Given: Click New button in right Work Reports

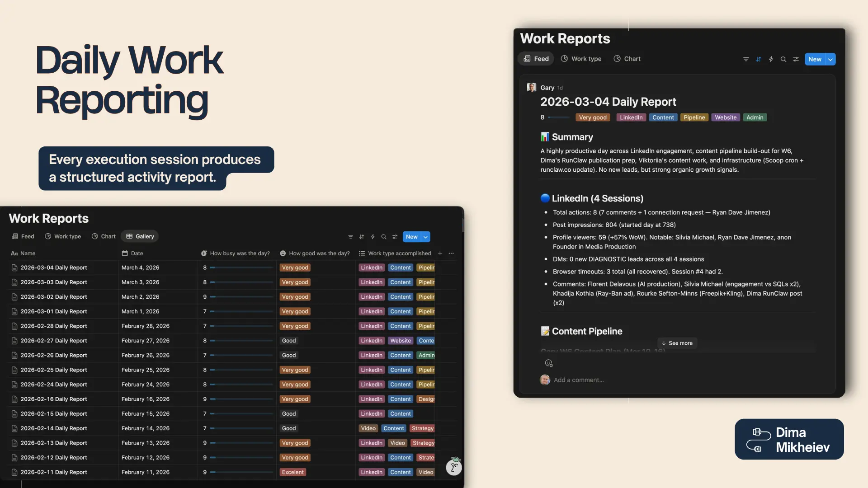Looking at the screenshot, I should [x=815, y=59].
